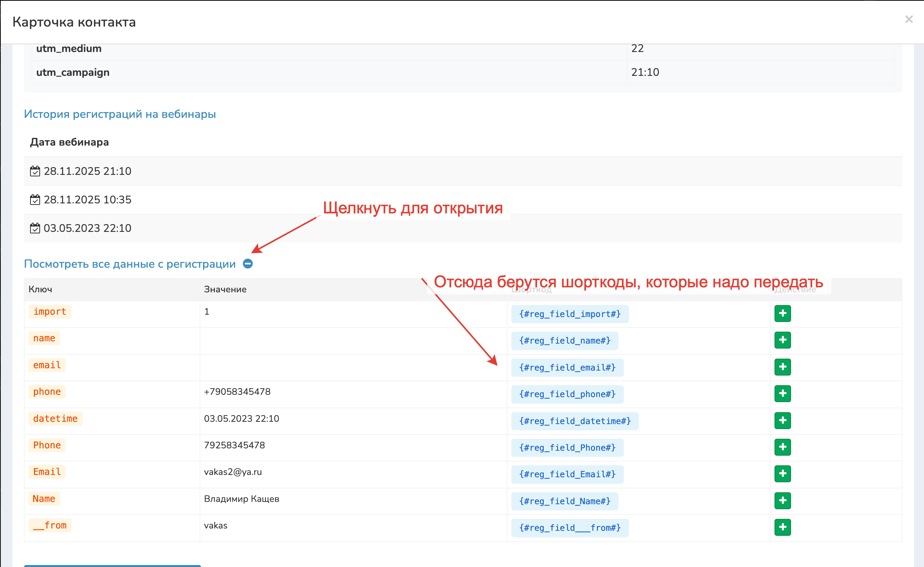Click the {#reg_field___from#} shortcode

click(x=570, y=528)
